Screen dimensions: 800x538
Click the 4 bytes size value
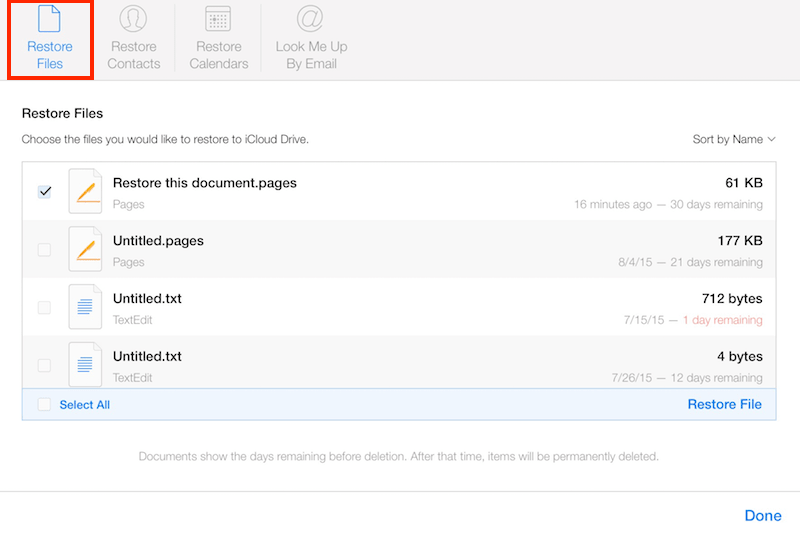[x=740, y=356]
